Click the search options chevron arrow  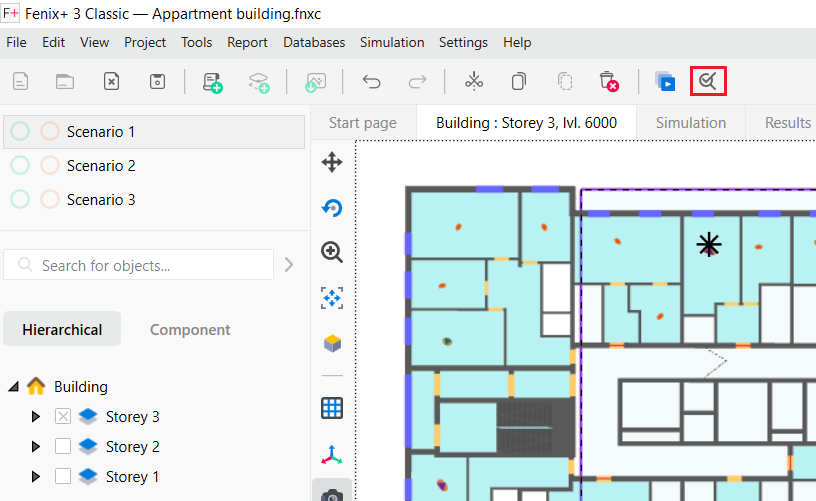[289, 265]
